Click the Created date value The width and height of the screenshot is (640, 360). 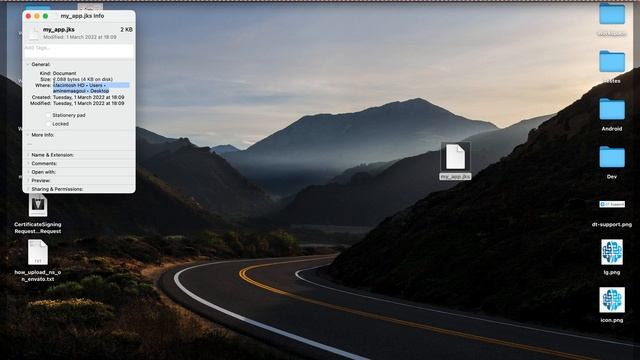click(89, 98)
